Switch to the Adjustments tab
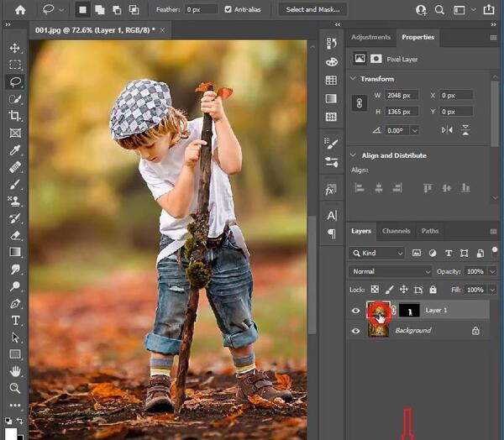This screenshot has height=440, width=504. point(370,37)
